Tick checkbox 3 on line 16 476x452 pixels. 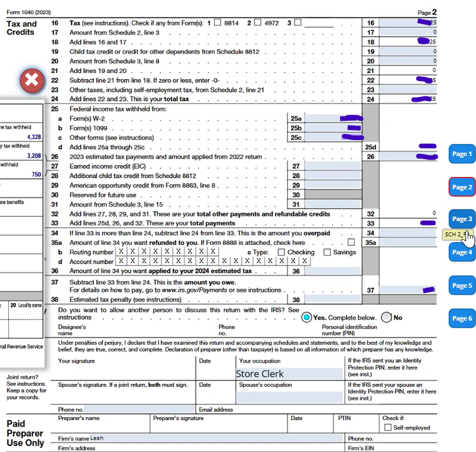(x=298, y=22)
